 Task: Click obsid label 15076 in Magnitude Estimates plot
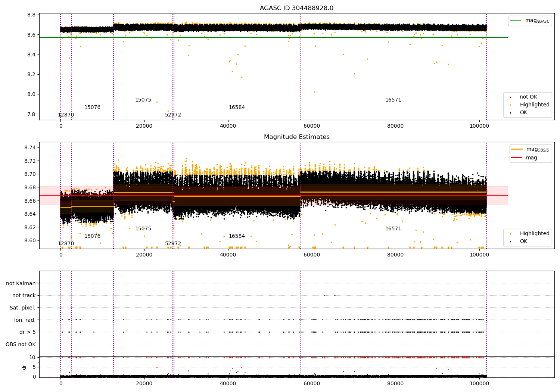[92, 236]
